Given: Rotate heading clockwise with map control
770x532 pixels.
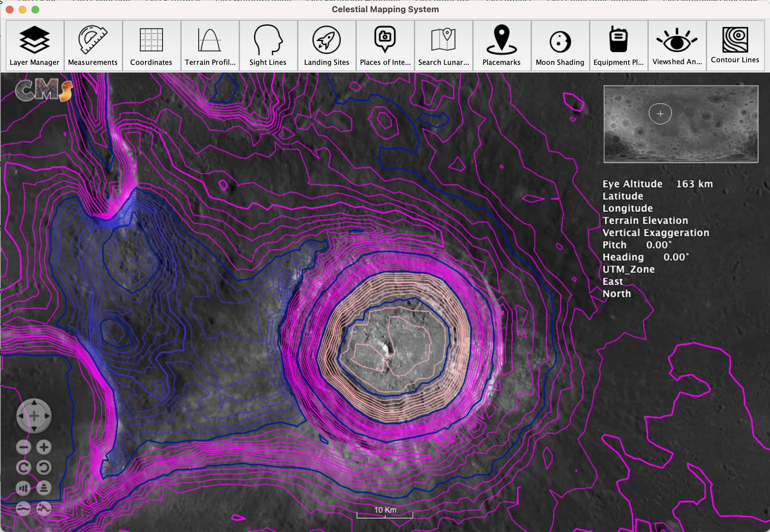Looking at the screenshot, I should [x=24, y=468].
